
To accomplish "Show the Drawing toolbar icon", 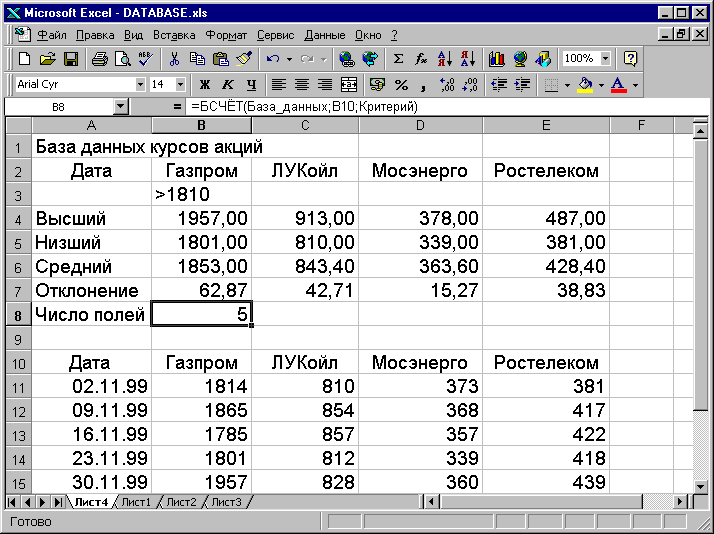I will [x=543, y=59].
